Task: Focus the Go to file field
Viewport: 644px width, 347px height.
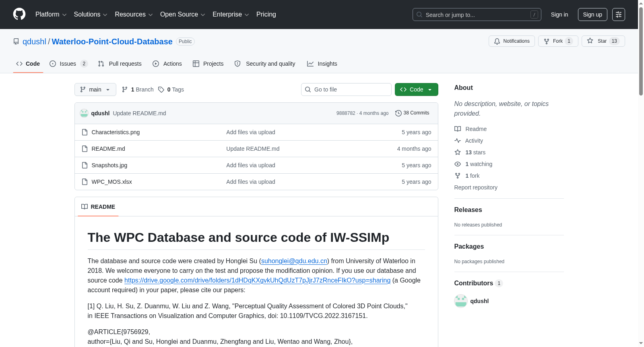Action: coord(346,89)
